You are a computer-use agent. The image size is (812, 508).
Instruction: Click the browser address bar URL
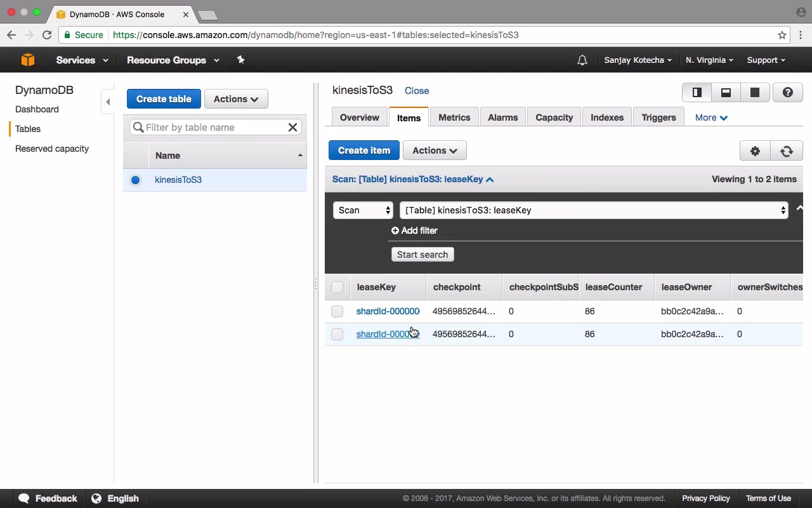coord(316,35)
